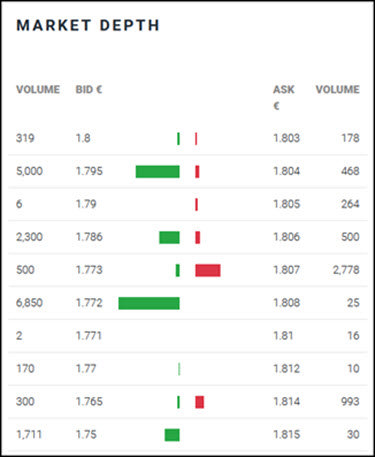Viewport: 375px width, 457px height.
Task: Select bid price 1.75
Action: coord(86,434)
